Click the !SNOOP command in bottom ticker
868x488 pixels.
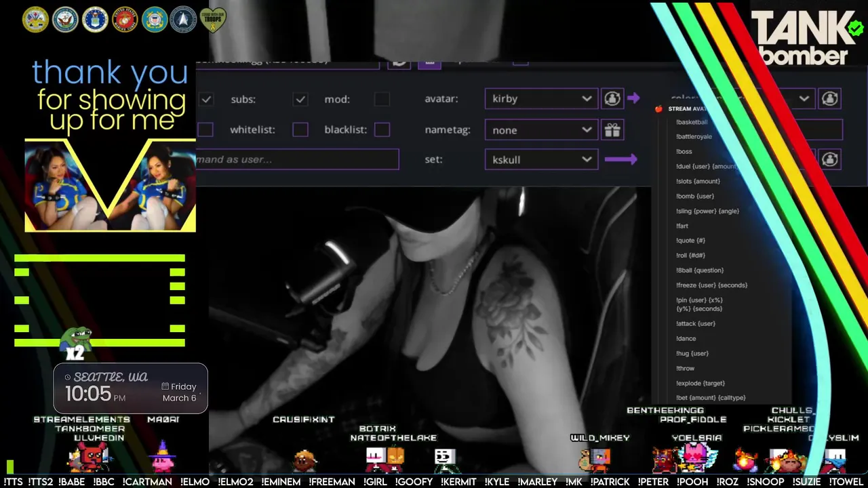pos(766,482)
